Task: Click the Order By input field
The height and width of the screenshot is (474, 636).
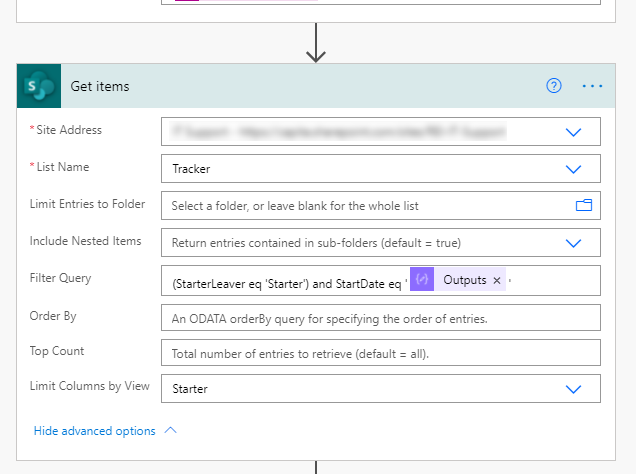Action: point(380,317)
